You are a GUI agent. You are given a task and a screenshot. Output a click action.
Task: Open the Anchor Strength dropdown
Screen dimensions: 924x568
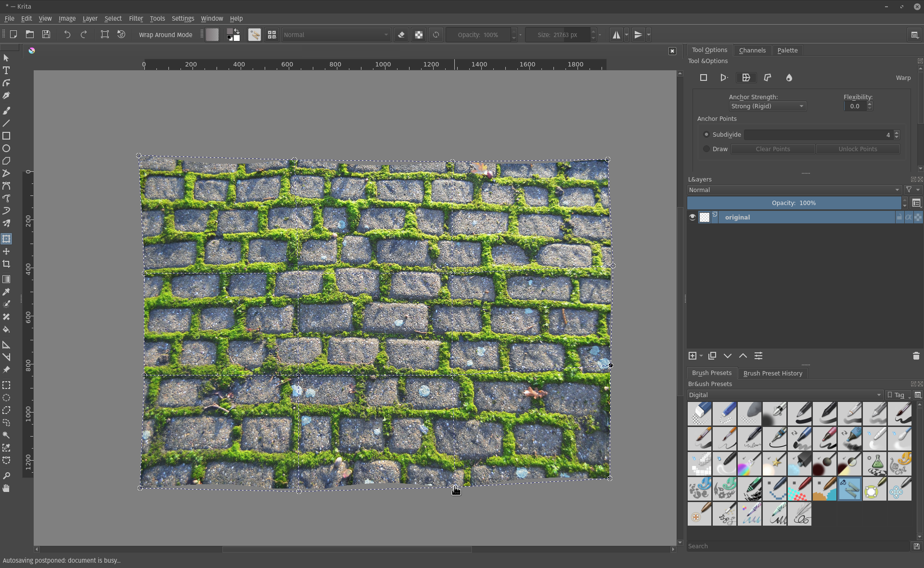coord(767,106)
